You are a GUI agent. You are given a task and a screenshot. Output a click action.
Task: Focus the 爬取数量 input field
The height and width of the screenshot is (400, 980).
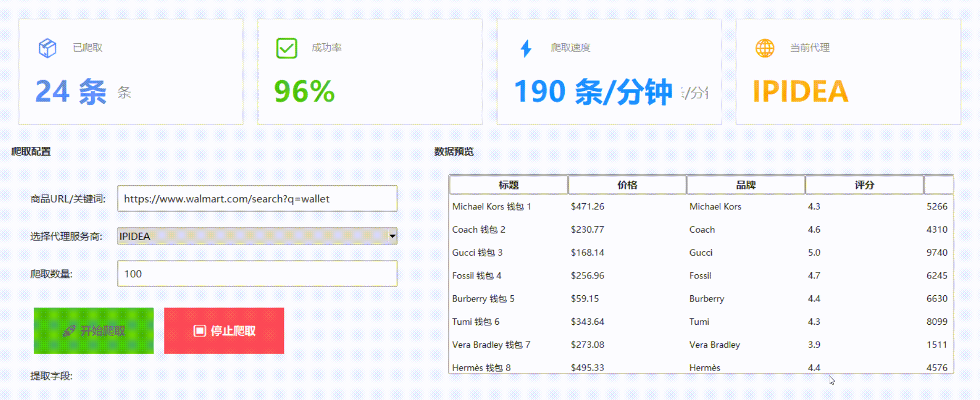pyautogui.click(x=257, y=274)
